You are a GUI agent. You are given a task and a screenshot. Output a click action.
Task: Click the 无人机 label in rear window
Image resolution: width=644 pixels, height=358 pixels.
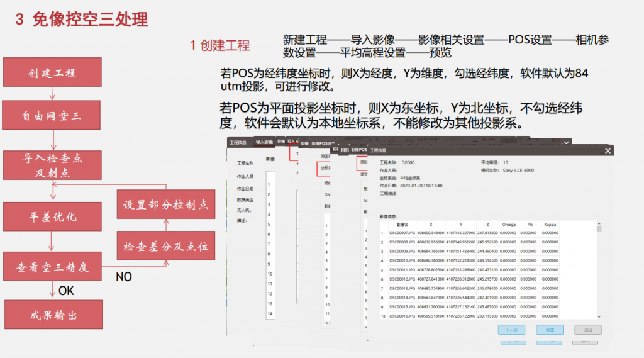(244, 210)
